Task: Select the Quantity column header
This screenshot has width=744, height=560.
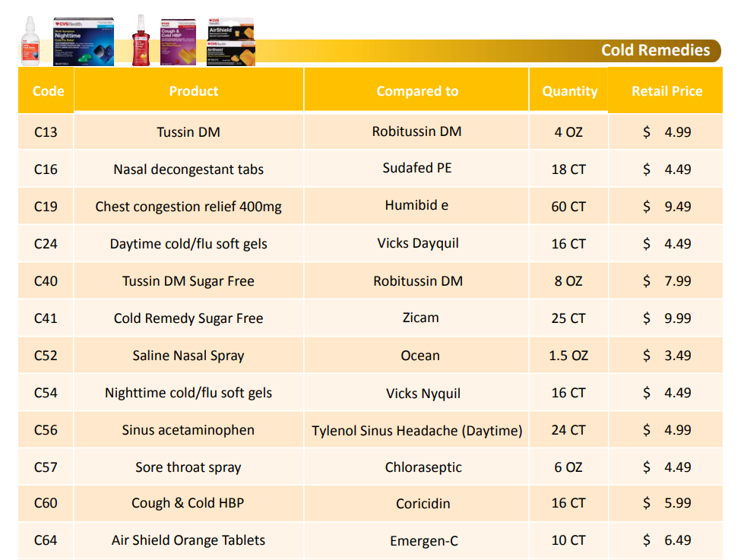Action: pos(568,90)
